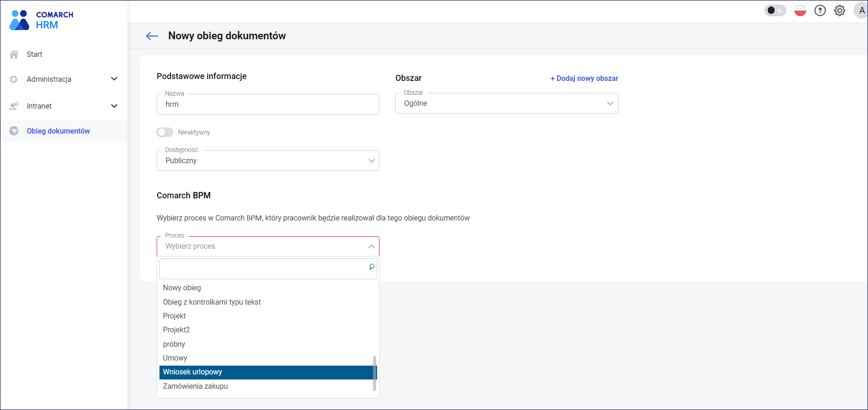
Task: Select 'Obieg z kontrolkami typu tekst' option
Action: (212, 302)
